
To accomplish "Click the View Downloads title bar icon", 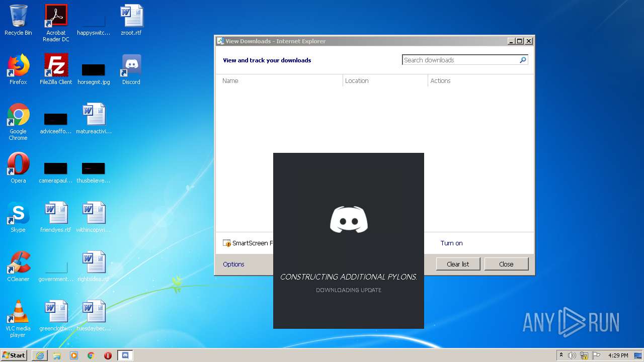I will coord(220,41).
